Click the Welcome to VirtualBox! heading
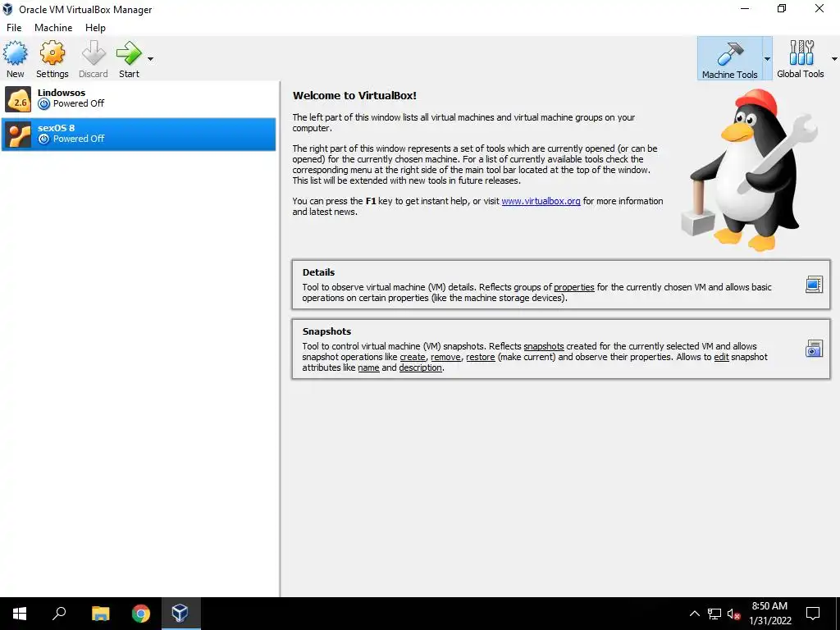 point(354,96)
